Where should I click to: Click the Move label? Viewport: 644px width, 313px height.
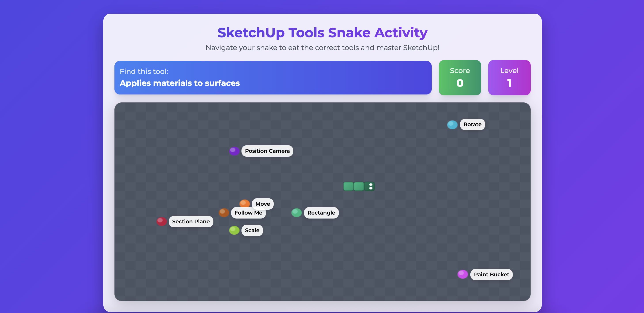coord(262,204)
